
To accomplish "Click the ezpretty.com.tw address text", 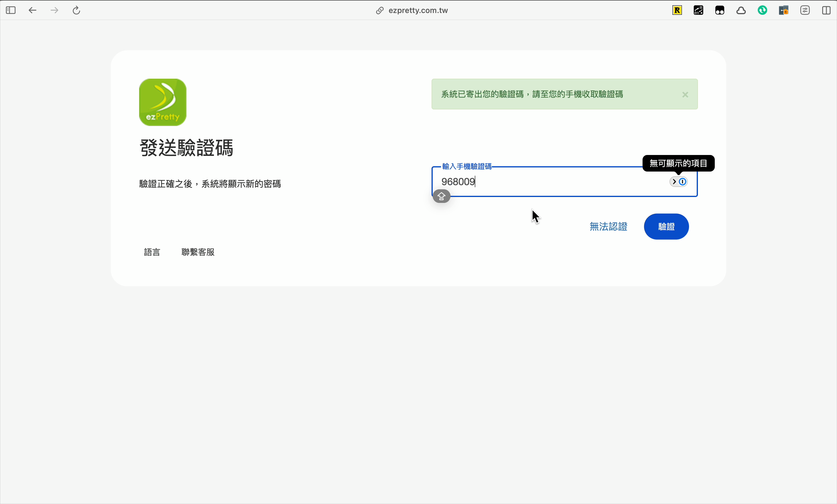I will point(418,11).
